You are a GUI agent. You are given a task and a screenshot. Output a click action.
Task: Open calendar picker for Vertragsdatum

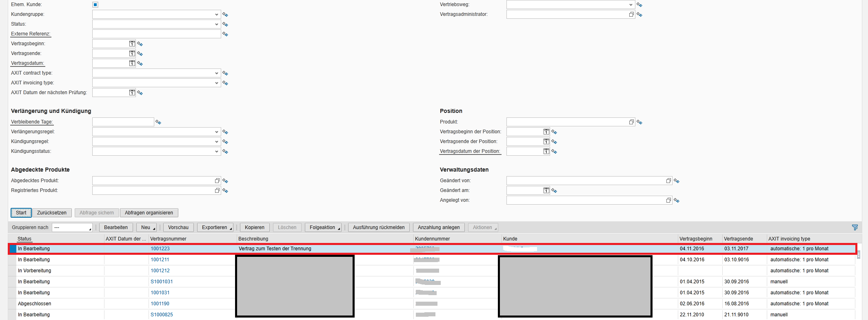click(132, 63)
